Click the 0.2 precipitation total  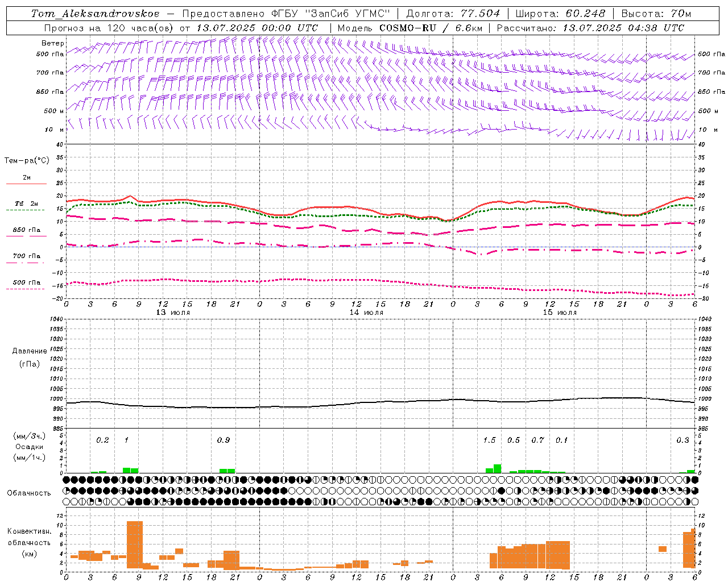102,440
